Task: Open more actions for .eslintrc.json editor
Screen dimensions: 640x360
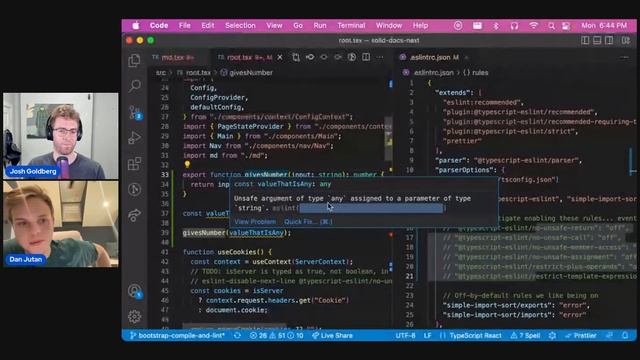Action: pos(625,57)
